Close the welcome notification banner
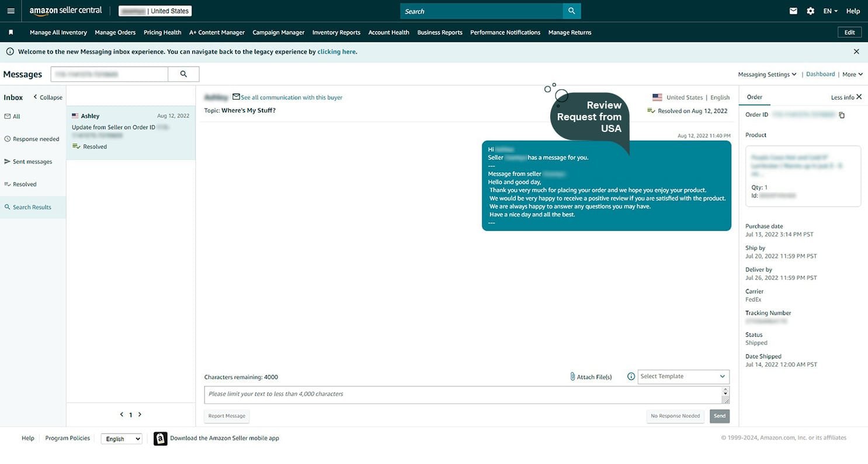868x464 pixels. (x=856, y=52)
